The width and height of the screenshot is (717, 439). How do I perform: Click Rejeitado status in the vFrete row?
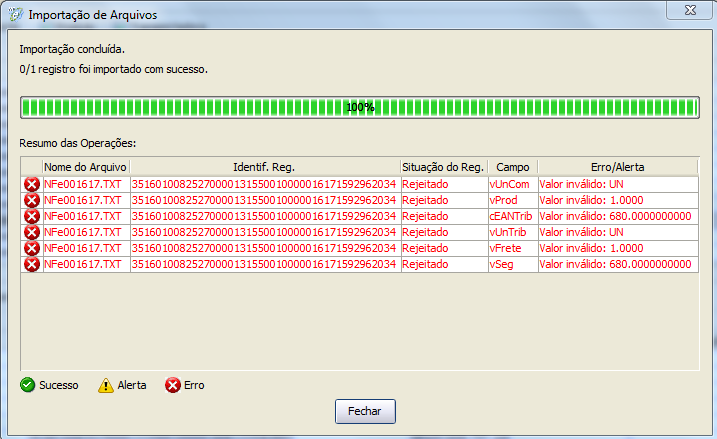tap(425, 248)
